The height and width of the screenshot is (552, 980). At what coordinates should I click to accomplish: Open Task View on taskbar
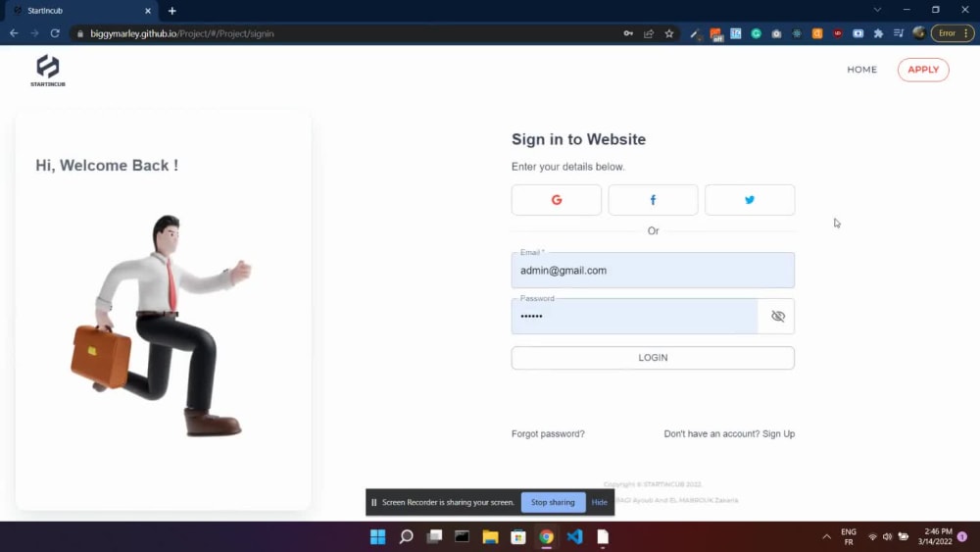click(434, 537)
